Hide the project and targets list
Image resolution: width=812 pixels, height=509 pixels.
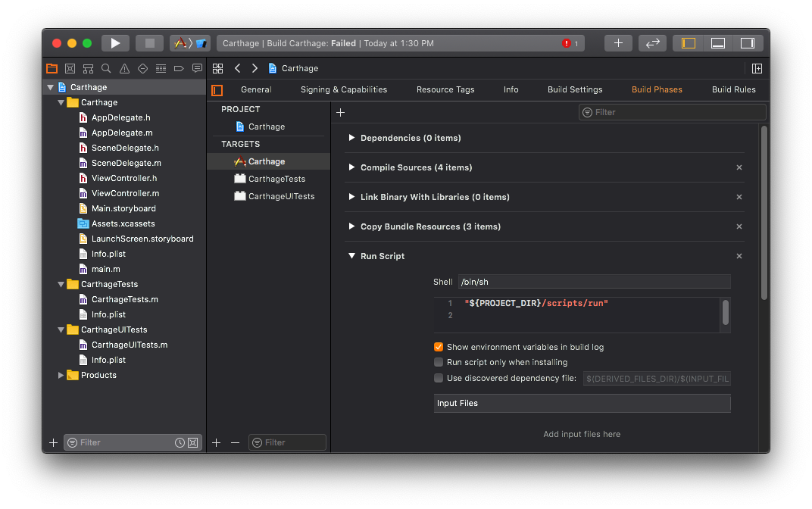(x=217, y=91)
